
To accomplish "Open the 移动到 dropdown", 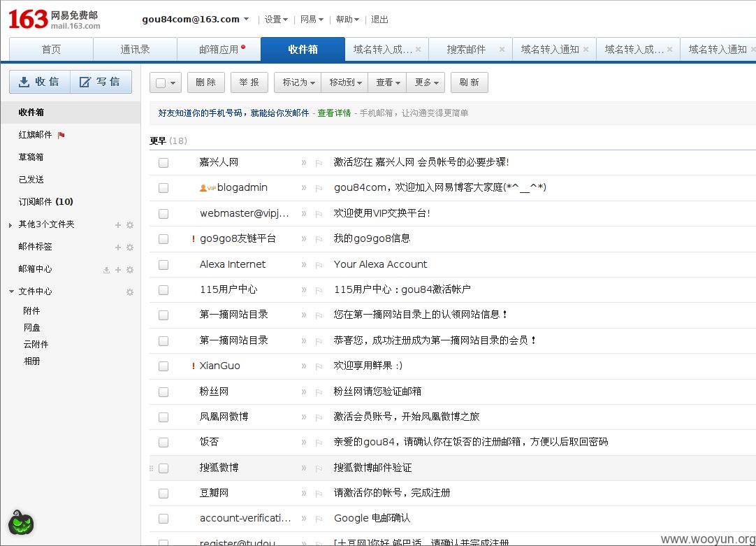I will [345, 82].
